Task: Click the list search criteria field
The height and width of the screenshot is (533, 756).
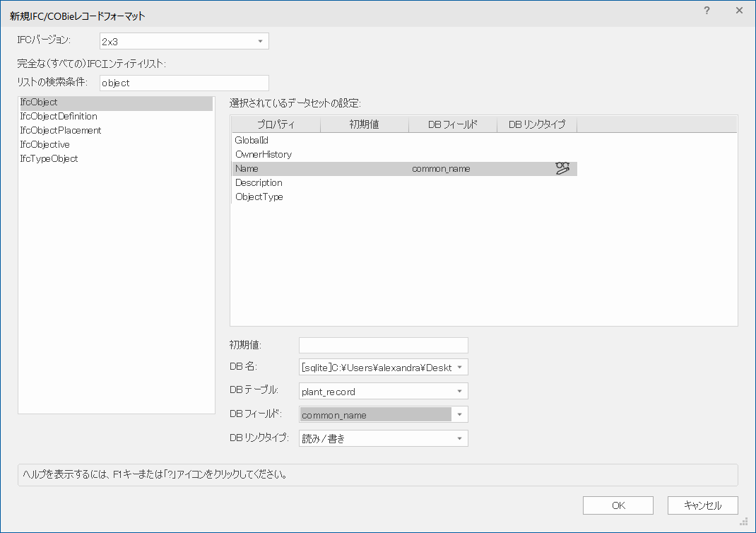Action: tap(184, 83)
